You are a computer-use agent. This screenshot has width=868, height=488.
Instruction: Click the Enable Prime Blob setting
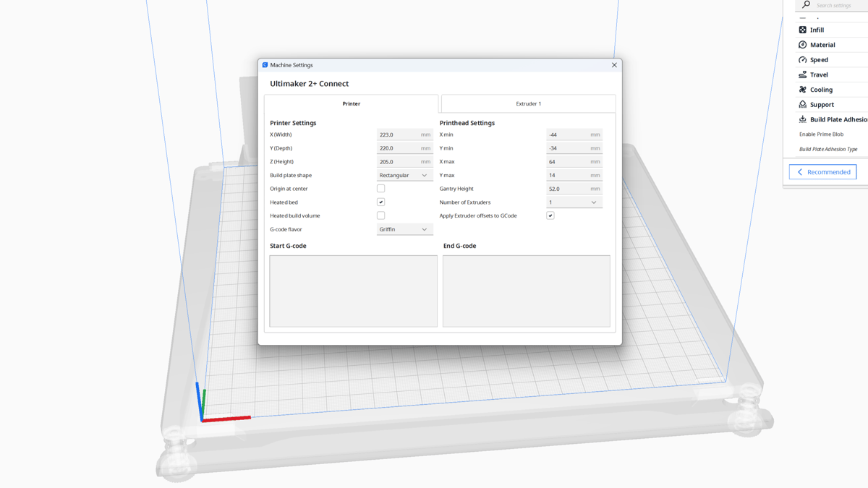point(821,134)
